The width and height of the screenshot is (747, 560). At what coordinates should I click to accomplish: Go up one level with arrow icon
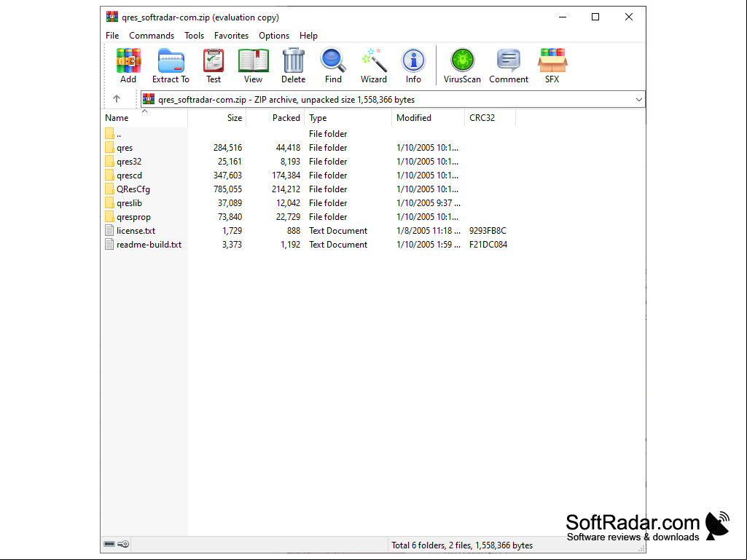[x=117, y=98]
